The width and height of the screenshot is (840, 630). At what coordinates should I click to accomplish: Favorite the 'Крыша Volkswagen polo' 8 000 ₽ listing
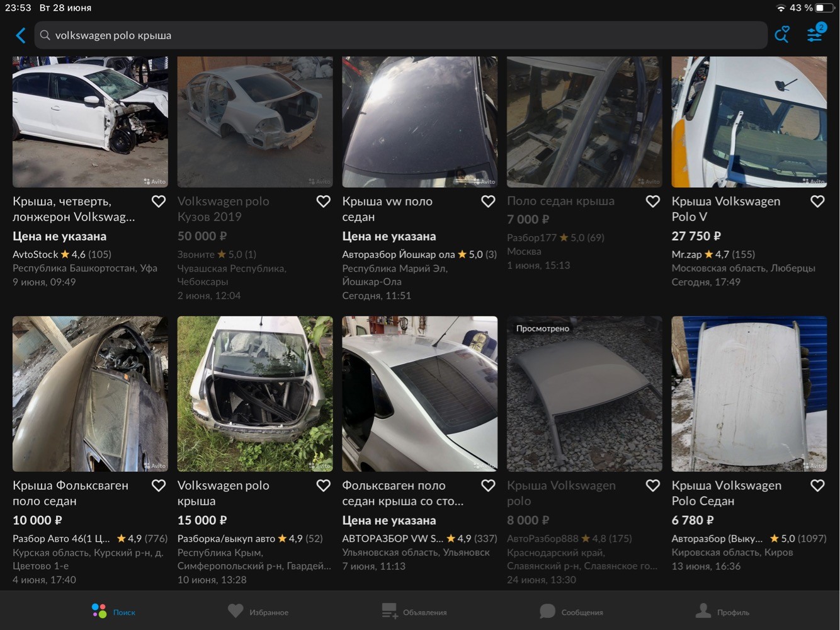click(653, 486)
